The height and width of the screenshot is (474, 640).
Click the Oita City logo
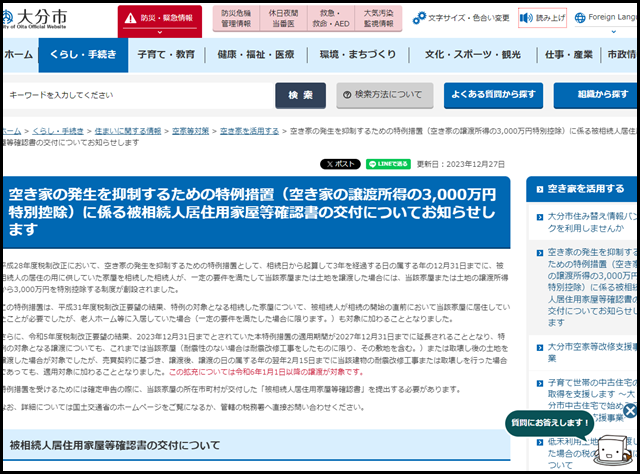coord(34,19)
